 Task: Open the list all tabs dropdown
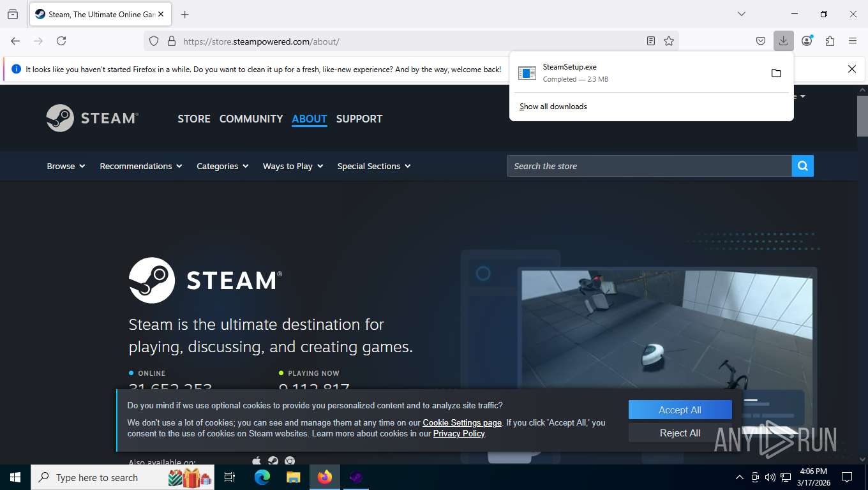(741, 14)
